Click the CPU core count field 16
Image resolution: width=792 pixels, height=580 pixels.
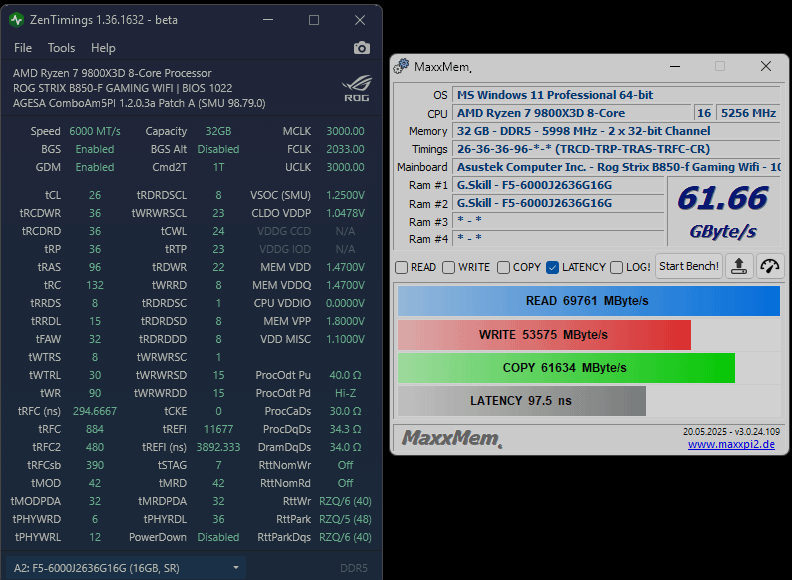(704, 113)
